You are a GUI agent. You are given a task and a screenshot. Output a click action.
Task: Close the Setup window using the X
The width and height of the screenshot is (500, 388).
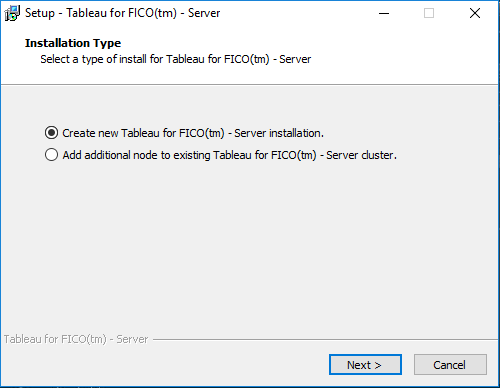pyautogui.click(x=475, y=13)
